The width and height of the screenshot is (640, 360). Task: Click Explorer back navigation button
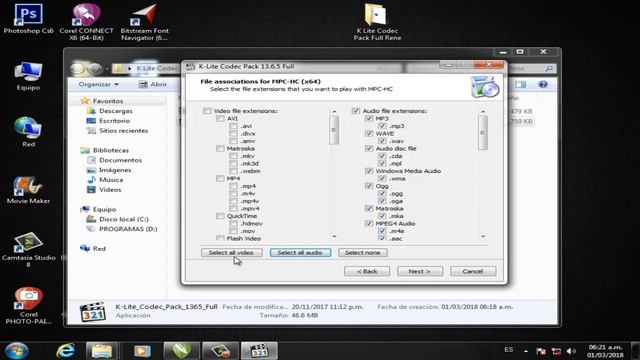click(77, 68)
